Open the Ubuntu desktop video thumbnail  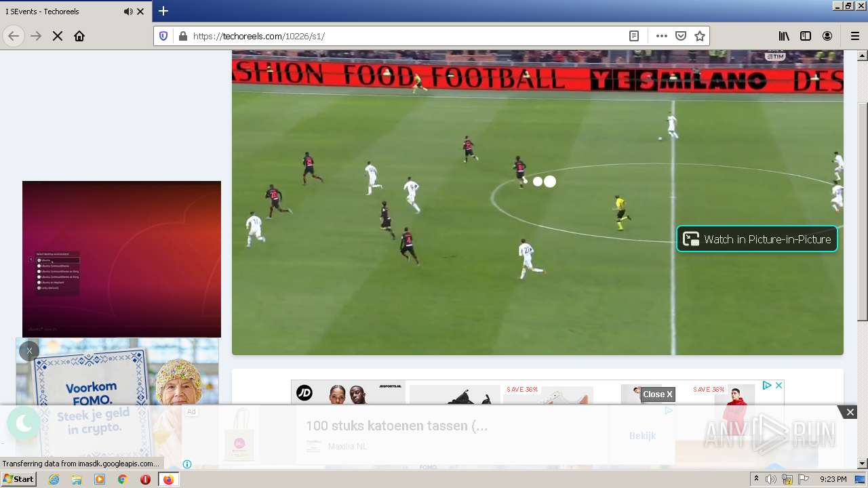121,259
